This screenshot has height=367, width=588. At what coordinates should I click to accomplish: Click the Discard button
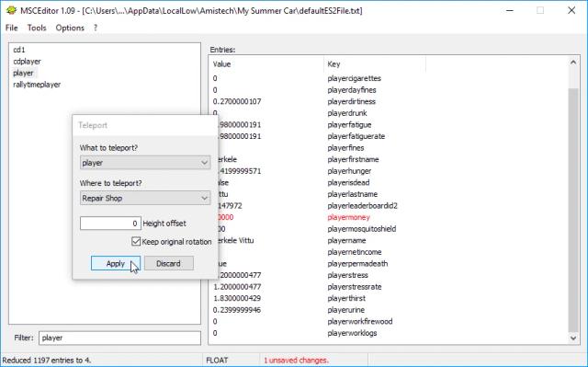(x=169, y=263)
